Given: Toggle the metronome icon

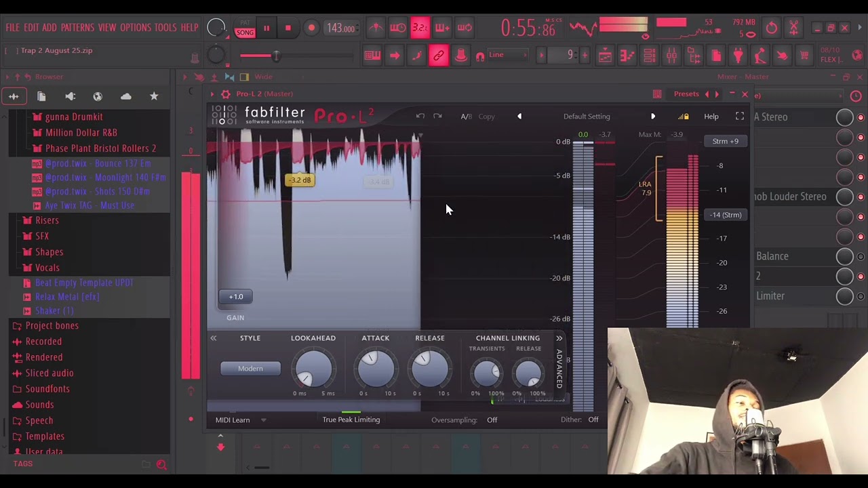Looking at the screenshot, I should click(376, 28).
